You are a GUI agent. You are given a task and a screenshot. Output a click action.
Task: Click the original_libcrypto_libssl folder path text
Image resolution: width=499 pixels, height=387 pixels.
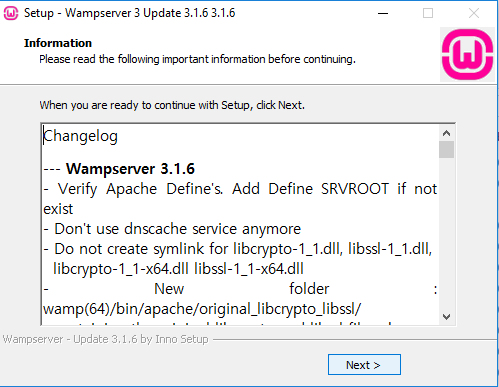click(x=202, y=309)
